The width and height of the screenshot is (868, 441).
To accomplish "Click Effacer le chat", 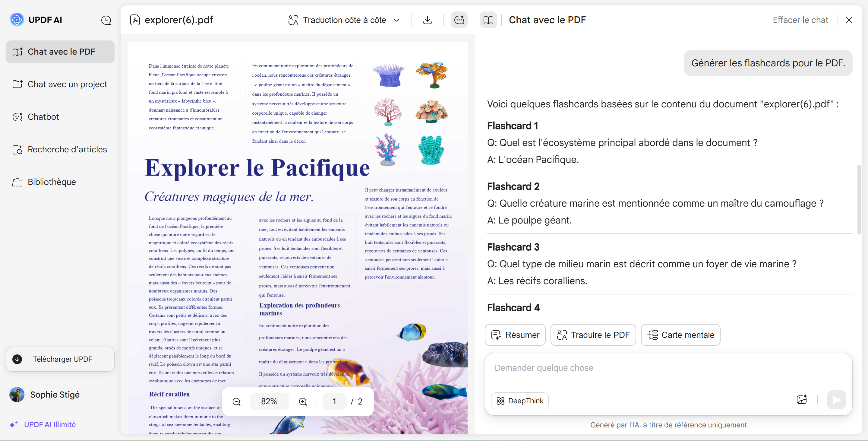I will pyautogui.click(x=800, y=20).
